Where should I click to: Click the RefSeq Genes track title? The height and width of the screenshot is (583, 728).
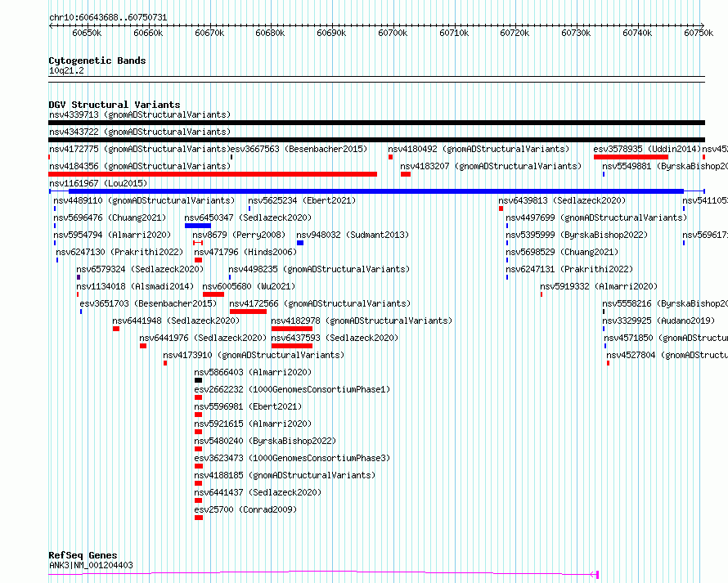83,556
